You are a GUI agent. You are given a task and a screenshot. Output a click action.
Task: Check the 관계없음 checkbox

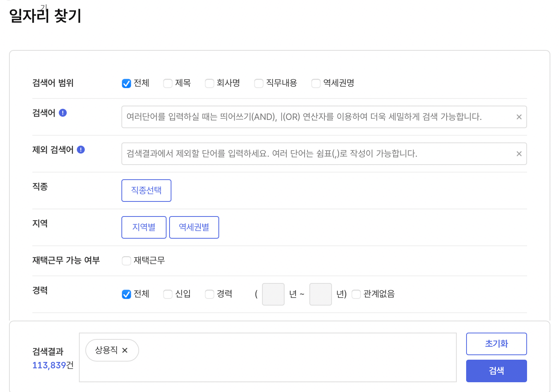(x=356, y=294)
